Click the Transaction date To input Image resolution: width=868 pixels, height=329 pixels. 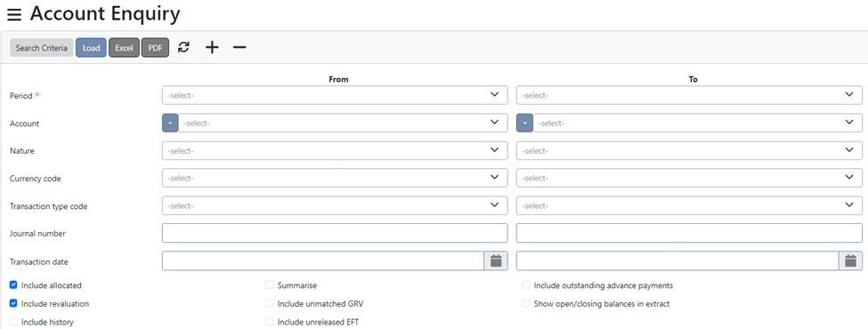[677, 261]
